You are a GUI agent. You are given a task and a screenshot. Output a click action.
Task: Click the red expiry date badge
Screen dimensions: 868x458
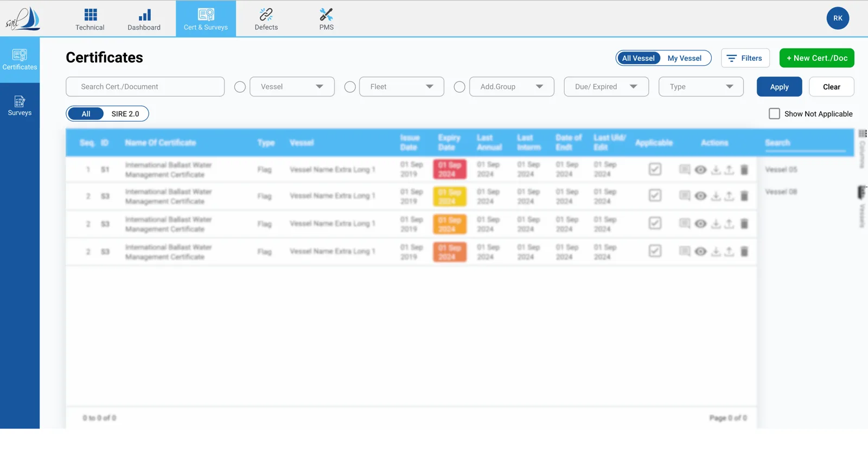point(450,169)
